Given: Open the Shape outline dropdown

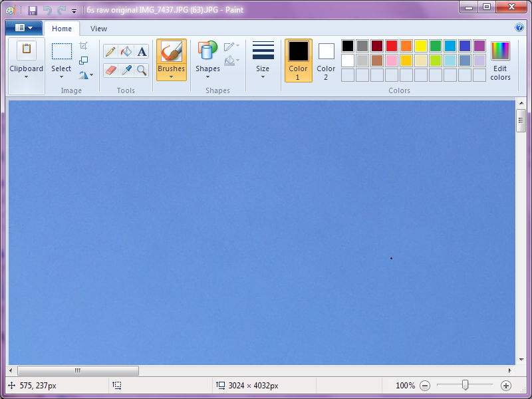Looking at the screenshot, I should (231, 46).
